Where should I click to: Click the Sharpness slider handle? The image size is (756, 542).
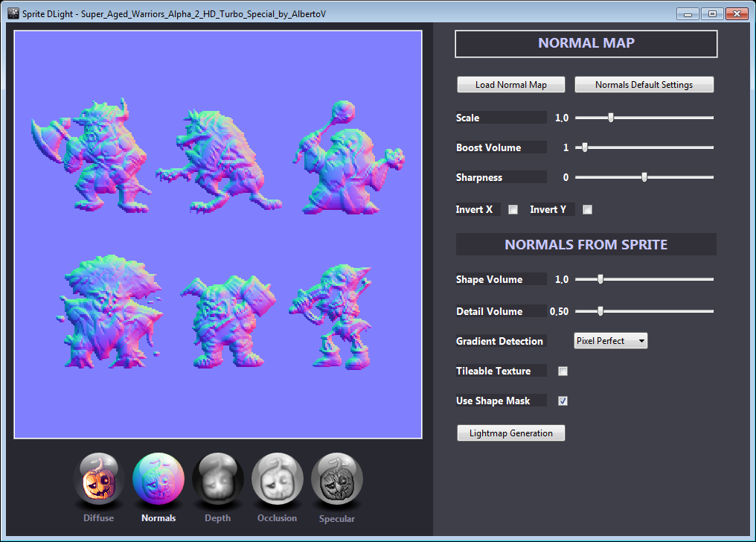click(x=643, y=177)
